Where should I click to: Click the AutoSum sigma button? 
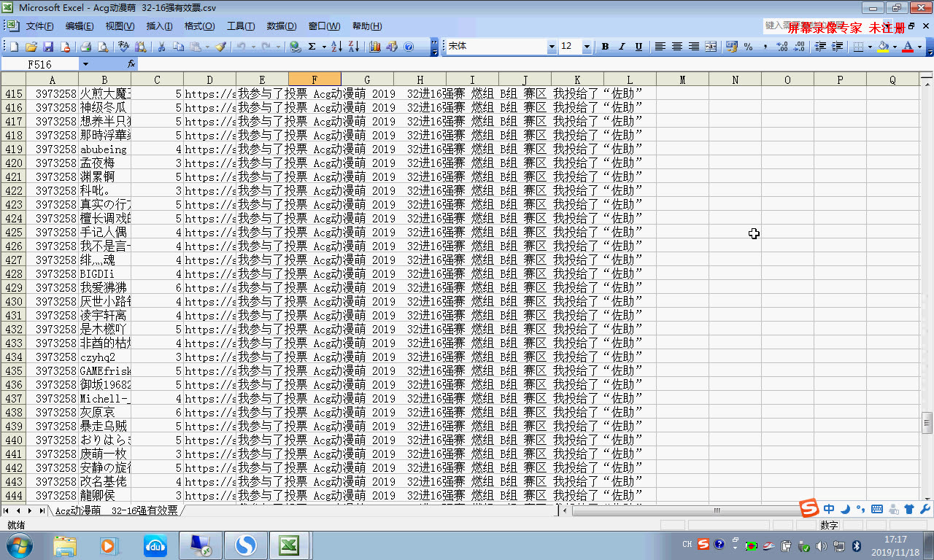coord(312,47)
